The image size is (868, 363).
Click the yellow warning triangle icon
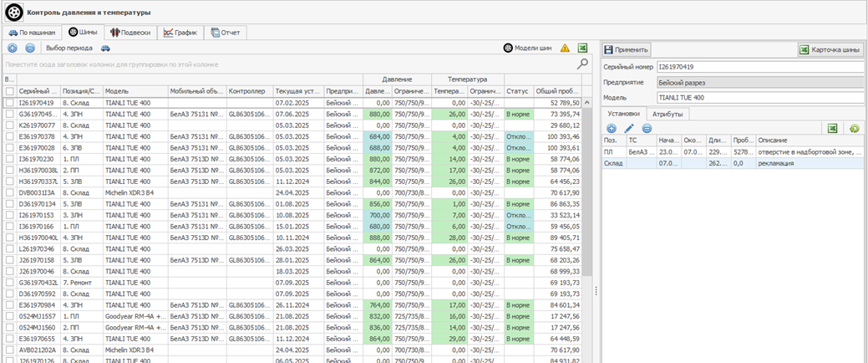coord(565,49)
